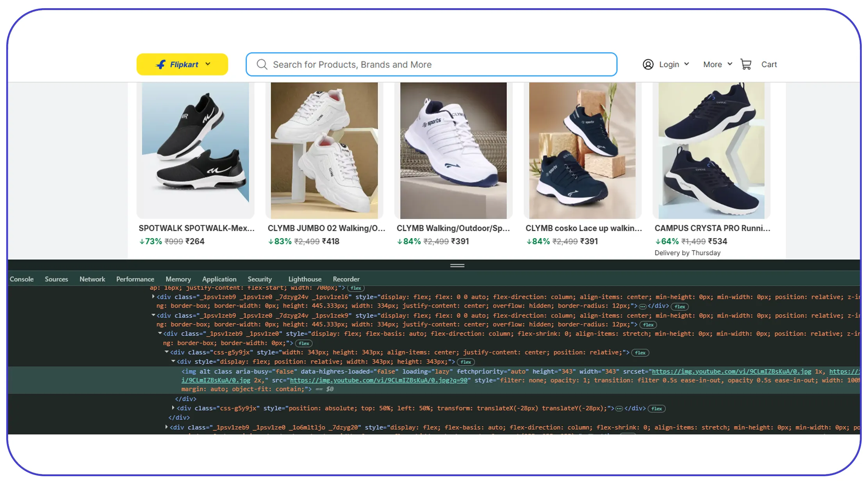Click the CLYMB JUMBO 02 Walking product title
The width and height of the screenshot is (868, 484).
point(326,228)
